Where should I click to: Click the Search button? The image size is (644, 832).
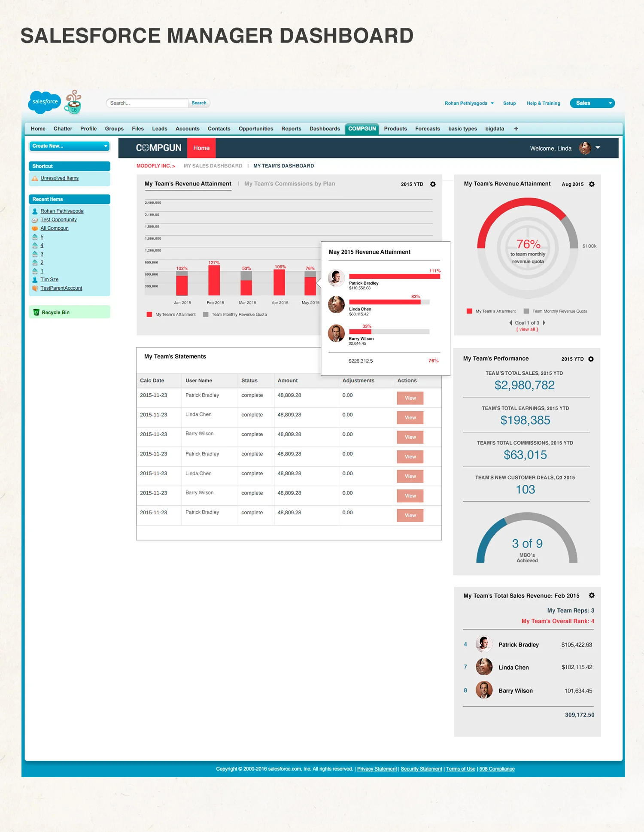[199, 103]
